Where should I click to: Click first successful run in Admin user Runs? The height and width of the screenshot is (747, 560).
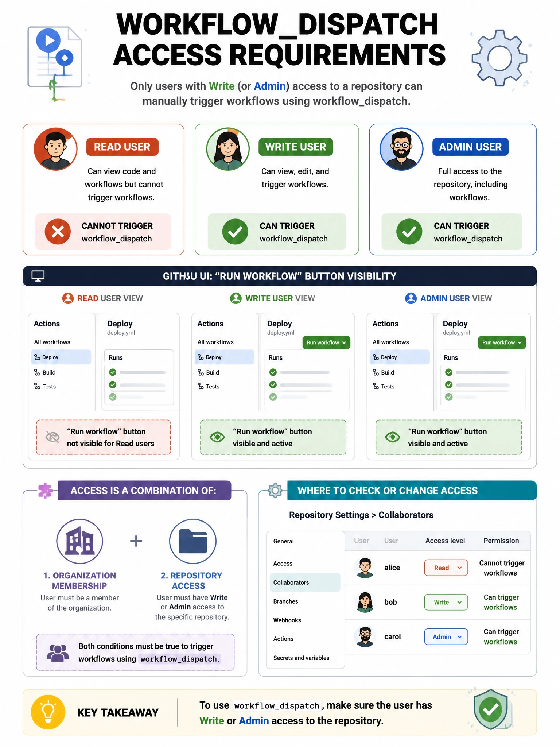coord(478,372)
